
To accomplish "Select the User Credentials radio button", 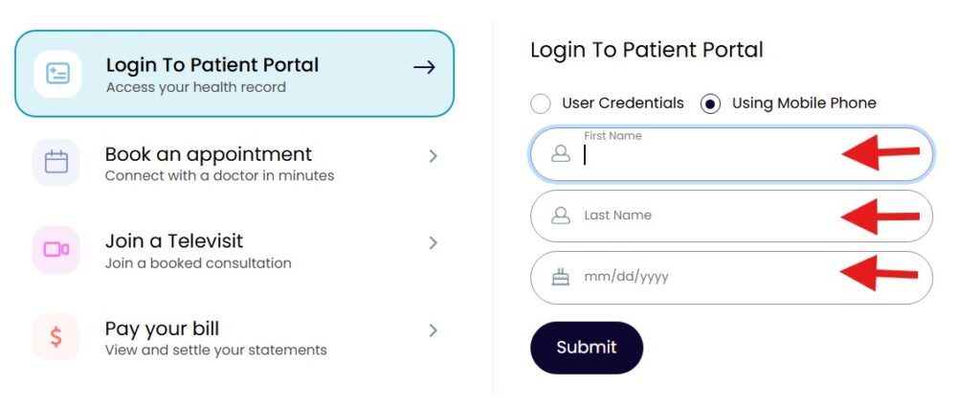I will pos(541,103).
